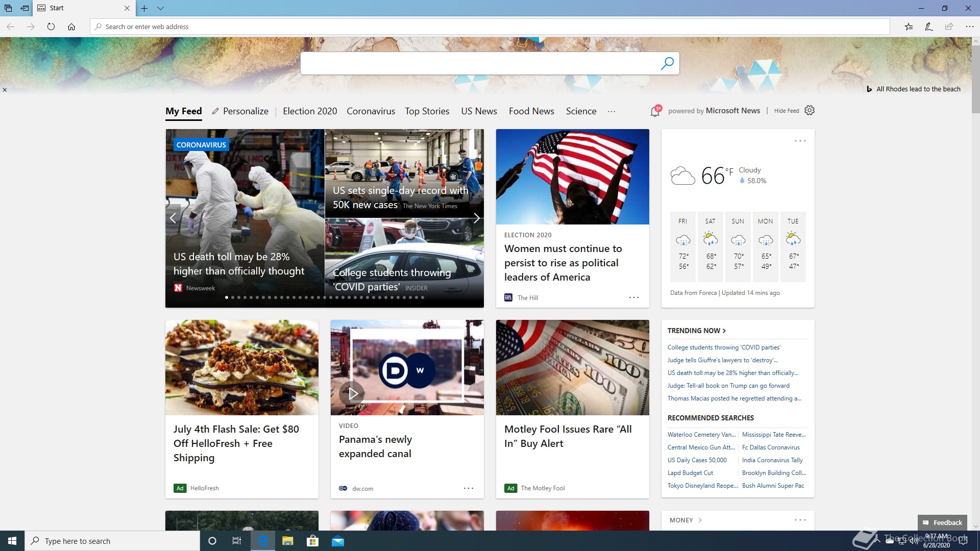980x551 pixels.
Task: Click Edge icon on taskbar
Action: click(x=263, y=541)
